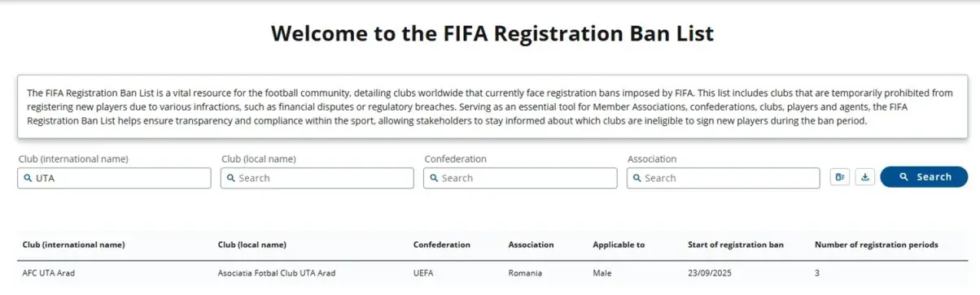Viewport: 980px width, 295px height.
Task: Sort by Applicable to column header
Action: point(619,245)
